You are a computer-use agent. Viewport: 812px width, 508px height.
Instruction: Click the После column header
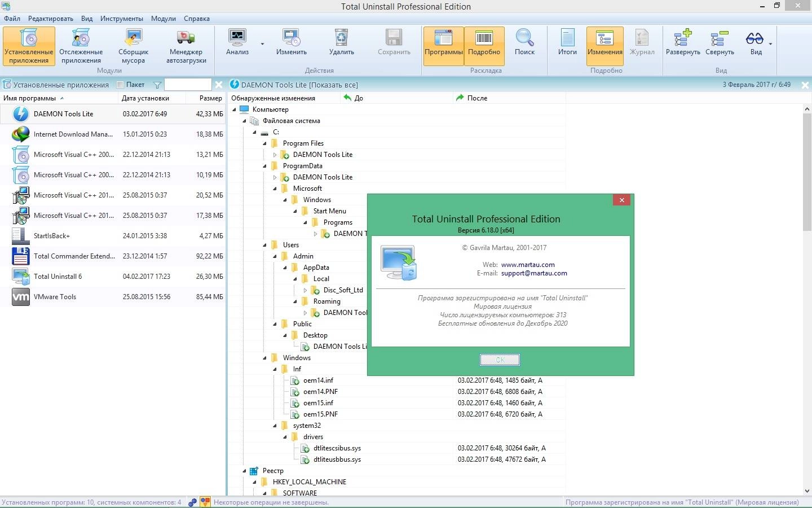pyautogui.click(x=509, y=98)
